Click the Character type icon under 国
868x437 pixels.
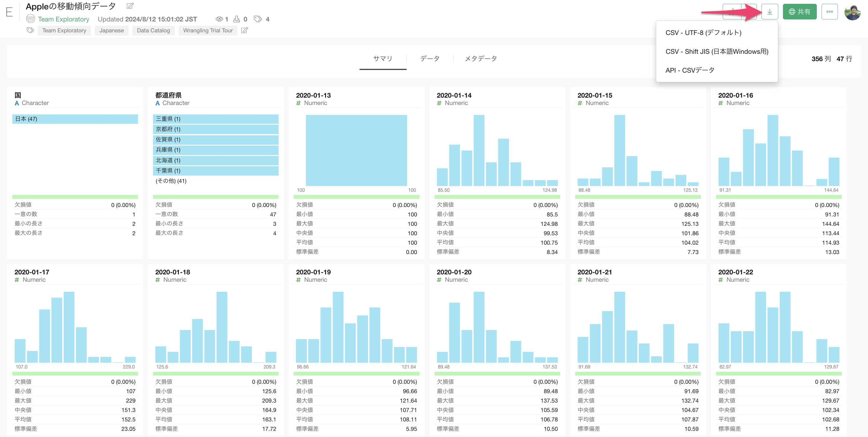coord(17,103)
